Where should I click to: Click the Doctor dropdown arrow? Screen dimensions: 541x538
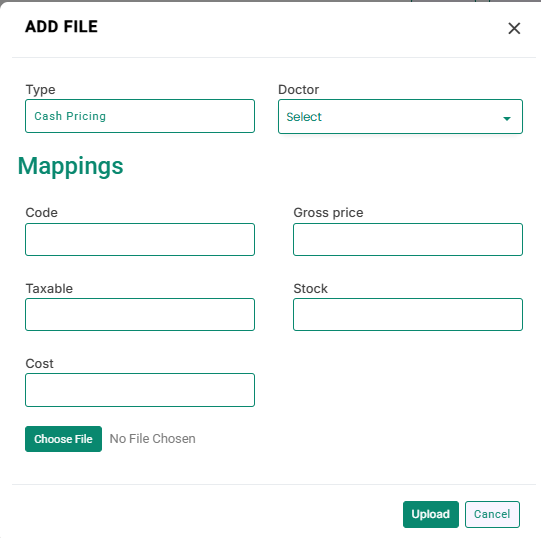tap(506, 118)
